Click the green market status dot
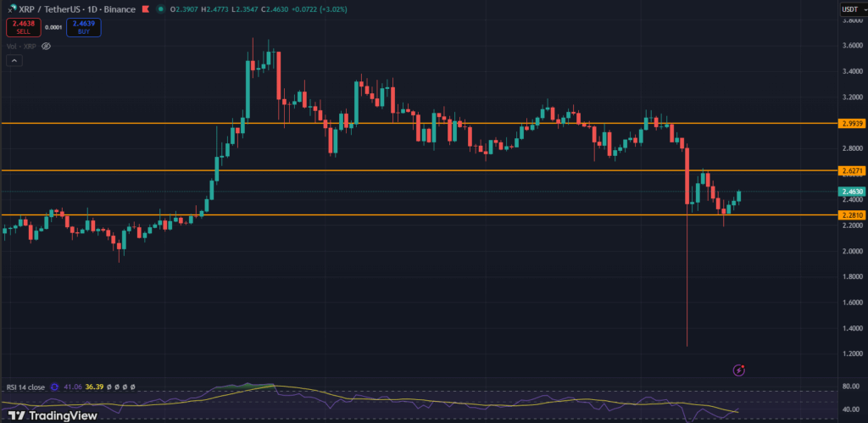This screenshot has height=423, width=868. (x=160, y=9)
